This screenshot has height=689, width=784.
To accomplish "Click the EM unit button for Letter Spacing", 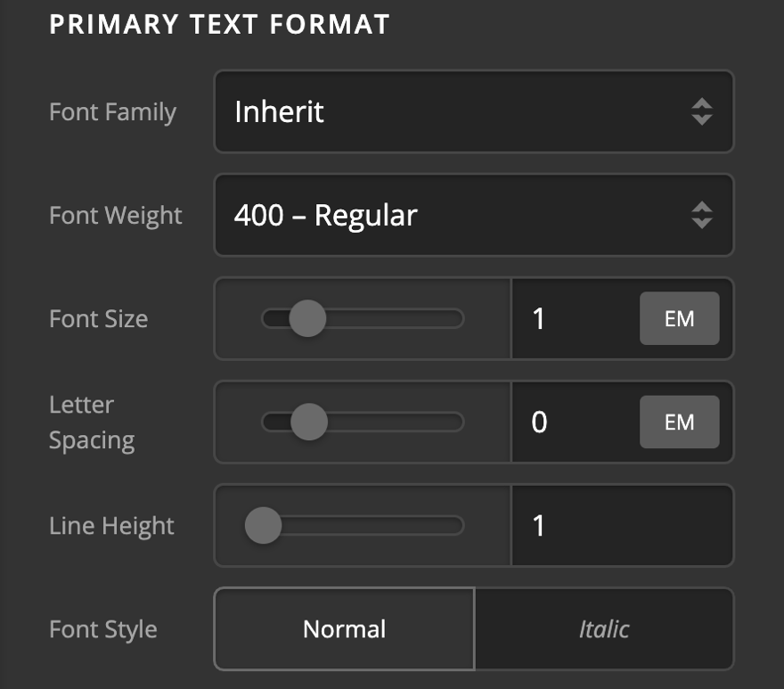I will 679,422.
